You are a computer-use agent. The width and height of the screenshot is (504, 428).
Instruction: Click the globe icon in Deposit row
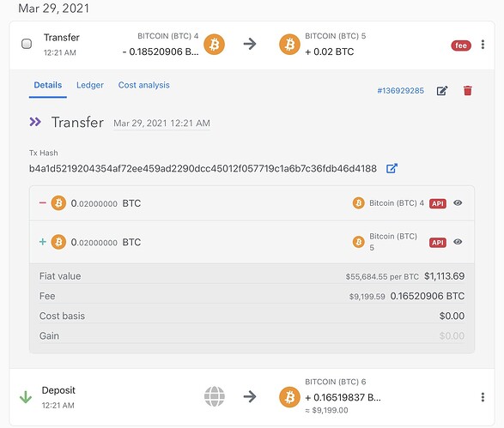click(214, 396)
